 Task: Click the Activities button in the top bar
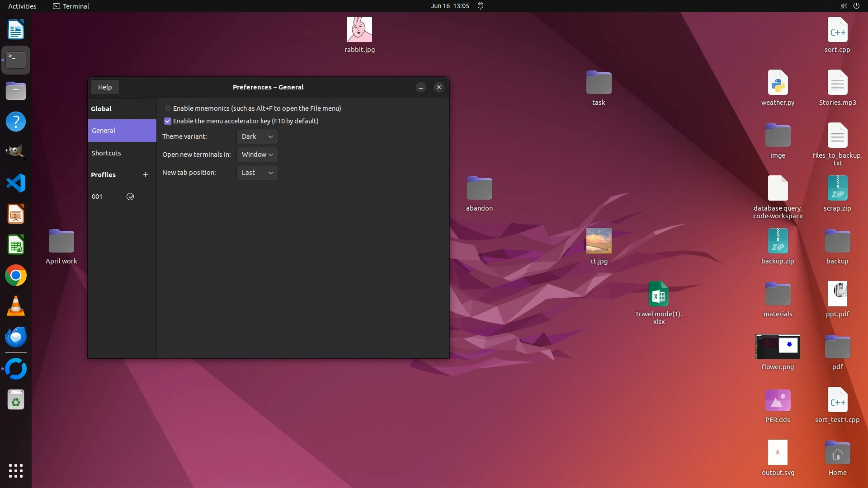(x=22, y=6)
